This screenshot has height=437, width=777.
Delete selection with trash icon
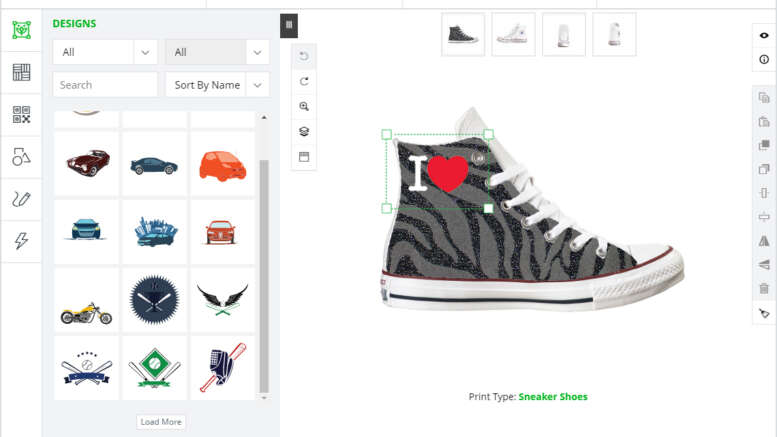764,288
